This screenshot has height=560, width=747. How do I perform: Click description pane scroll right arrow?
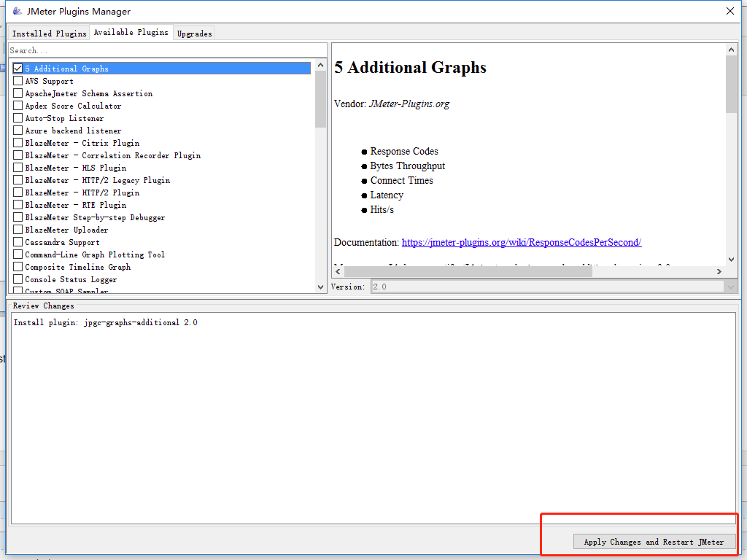[x=719, y=271]
